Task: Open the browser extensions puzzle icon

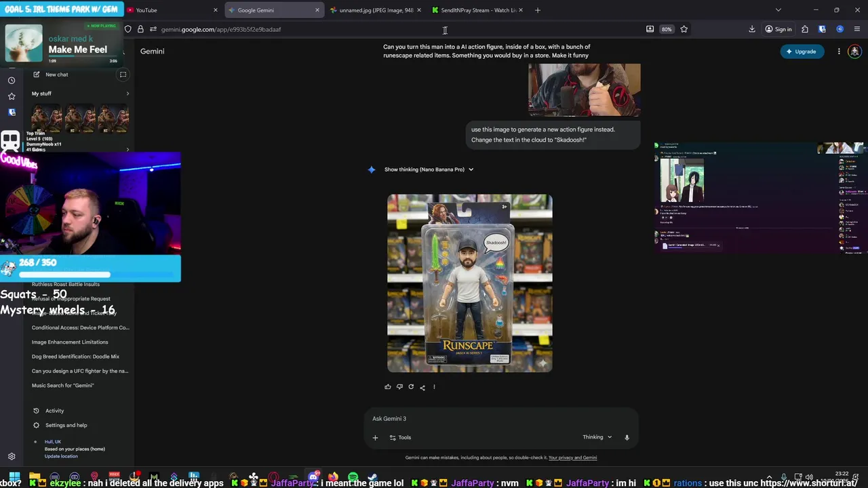Action: coord(805,29)
